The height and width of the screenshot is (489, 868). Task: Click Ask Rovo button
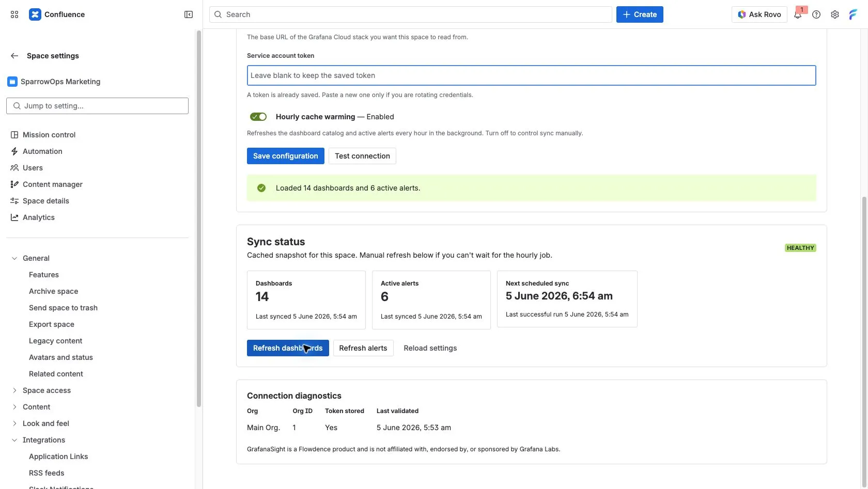pyautogui.click(x=760, y=14)
